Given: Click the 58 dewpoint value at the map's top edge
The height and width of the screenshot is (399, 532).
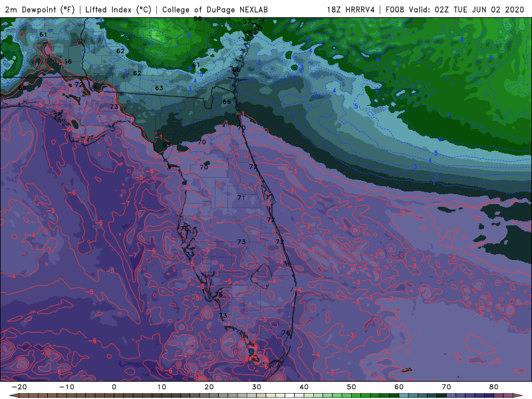Looking at the screenshot, I should pyautogui.click(x=198, y=19).
